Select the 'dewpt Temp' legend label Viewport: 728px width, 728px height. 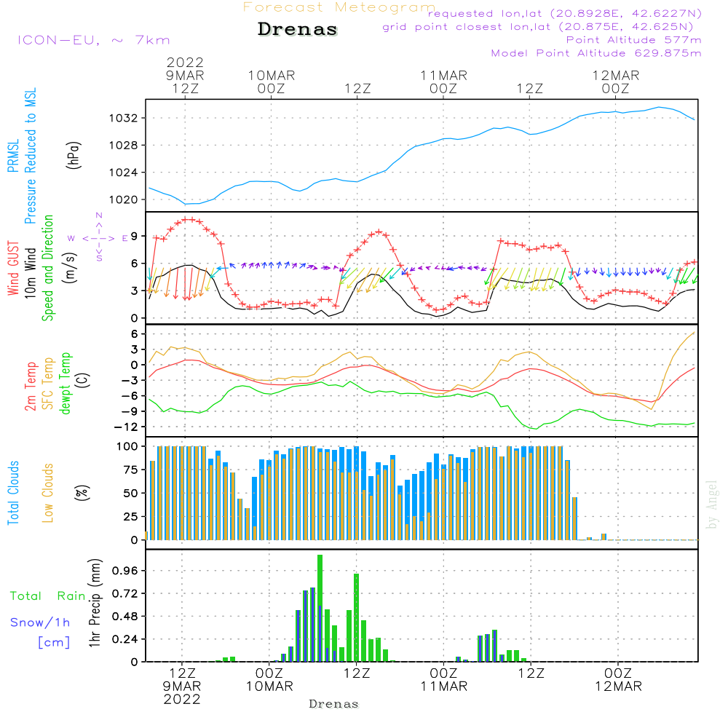[x=66, y=383]
